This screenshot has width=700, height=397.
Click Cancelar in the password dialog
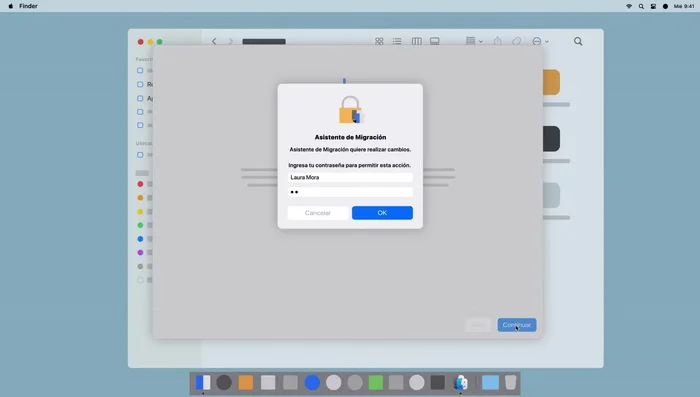click(317, 213)
